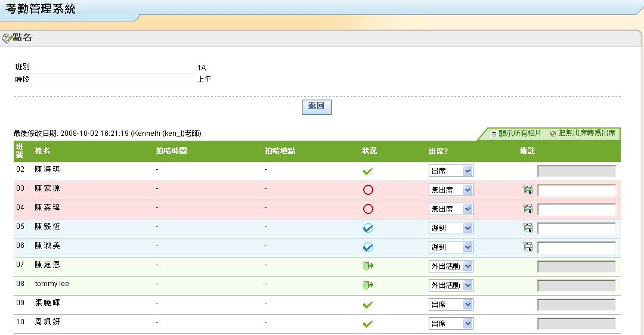
Task: Open the remark preset icon for 陳嘉瑋
Action: pos(528,209)
